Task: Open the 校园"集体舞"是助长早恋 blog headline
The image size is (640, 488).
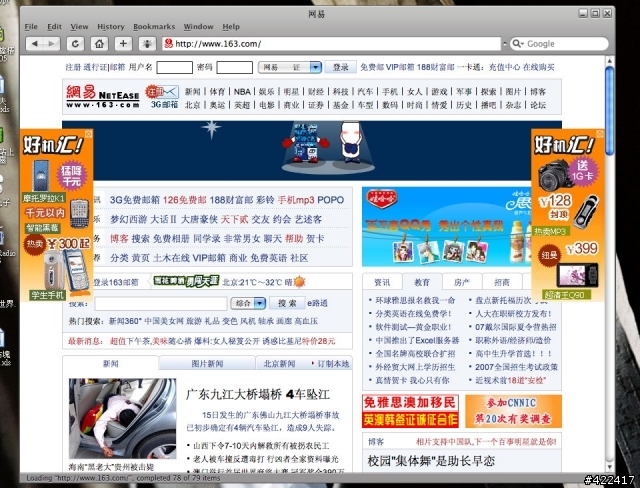Action: coord(431,461)
